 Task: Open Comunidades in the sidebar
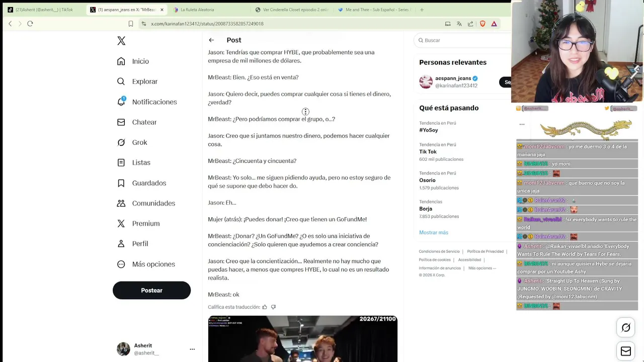click(x=146, y=203)
